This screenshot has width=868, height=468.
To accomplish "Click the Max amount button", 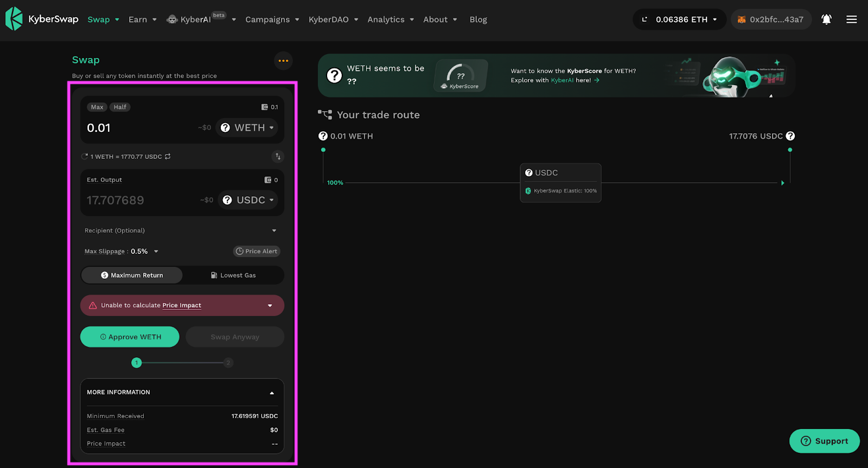I will point(97,107).
